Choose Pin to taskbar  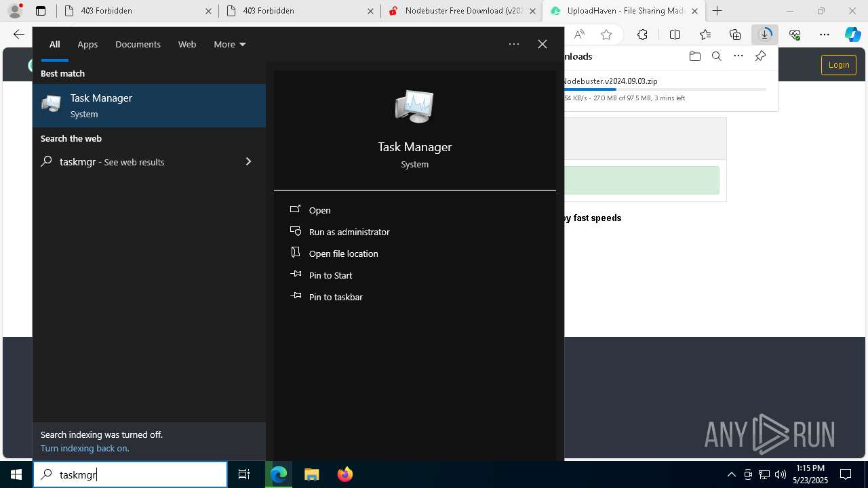point(415,297)
